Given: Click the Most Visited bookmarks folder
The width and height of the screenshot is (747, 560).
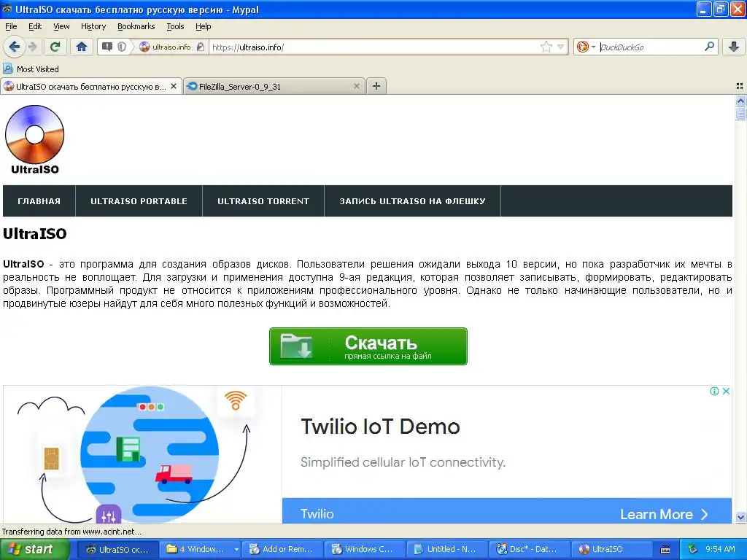Looking at the screenshot, I should (31, 69).
